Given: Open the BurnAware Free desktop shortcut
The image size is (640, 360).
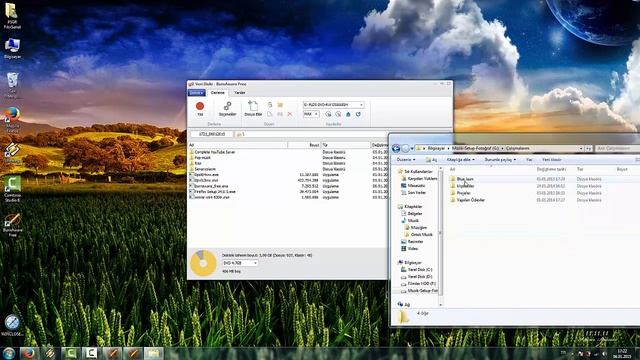Looking at the screenshot, I should click(x=12, y=224).
